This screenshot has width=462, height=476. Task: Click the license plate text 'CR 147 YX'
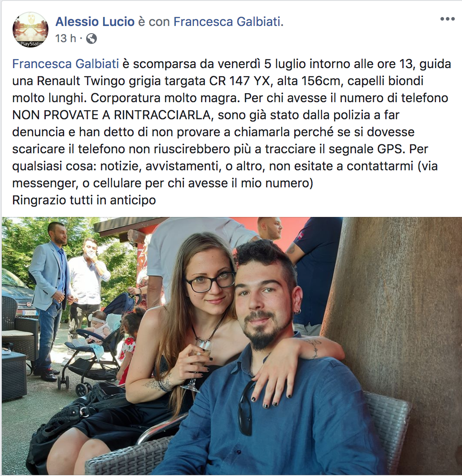pos(240,81)
